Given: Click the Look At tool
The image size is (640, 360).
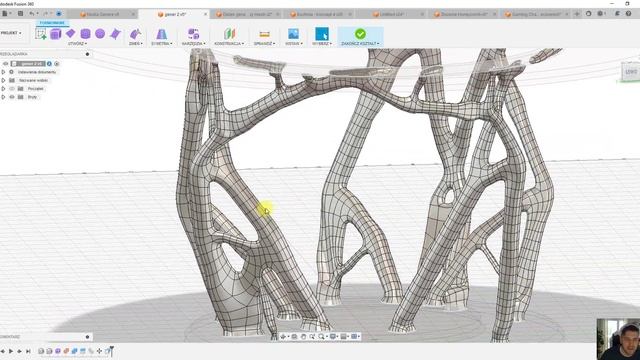Looking at the screenshot, I should point(294,336).
